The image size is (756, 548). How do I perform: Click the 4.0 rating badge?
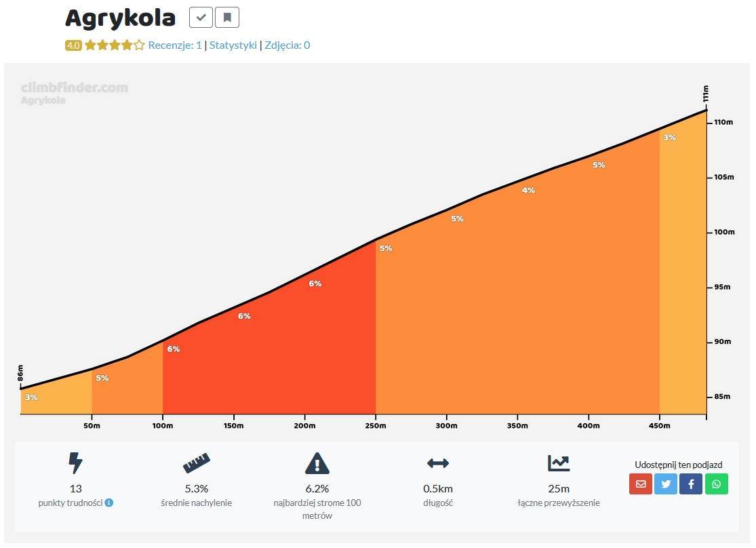pos(73,45)
